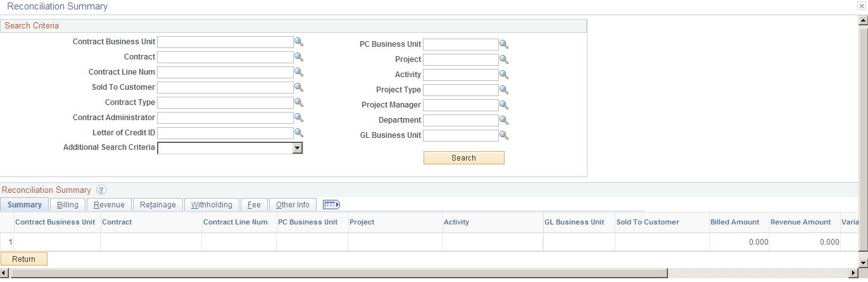Viewport: 868px width, 282px height.
Task: Click the Contract lookup magnifier icon
Action: tap(299, 57)
